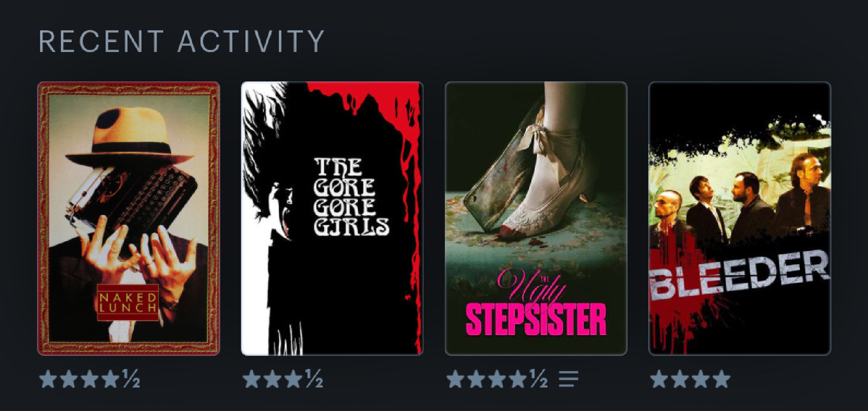Open the Naked Lunch poster
Screen dimensions: 868x411
(x=128, y=218)
